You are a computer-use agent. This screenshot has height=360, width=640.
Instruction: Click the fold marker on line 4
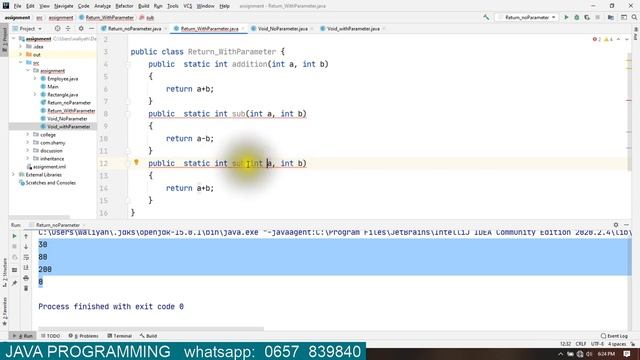tap(128, 64)
